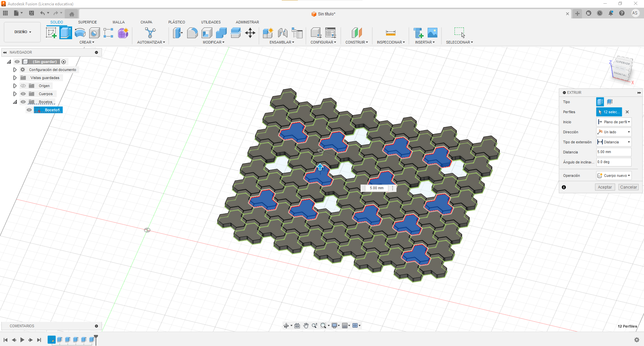Open the notifications bell

tap(611, 13)
